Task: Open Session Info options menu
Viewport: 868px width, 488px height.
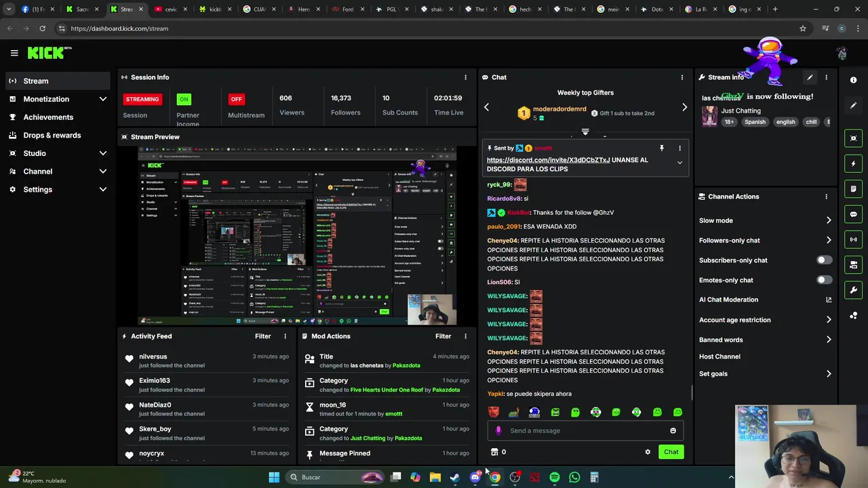Action: pyautogui.click(x=465, y=77)
